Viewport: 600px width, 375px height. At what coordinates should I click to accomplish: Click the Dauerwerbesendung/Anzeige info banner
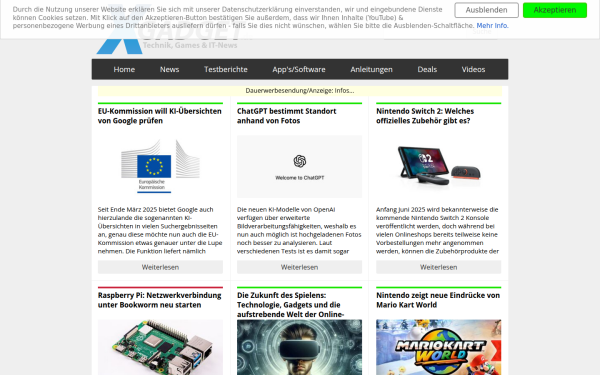pos(300,91)
